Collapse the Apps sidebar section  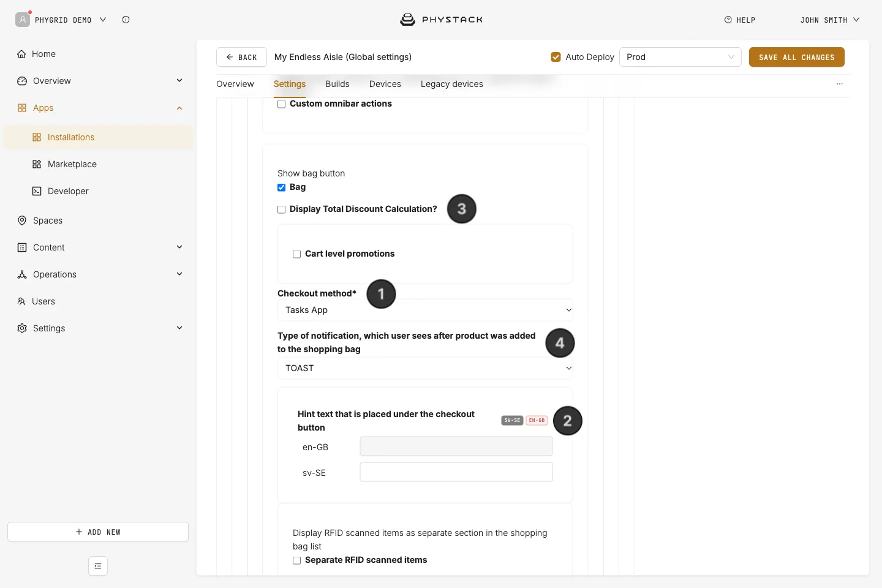coord(179,108)
